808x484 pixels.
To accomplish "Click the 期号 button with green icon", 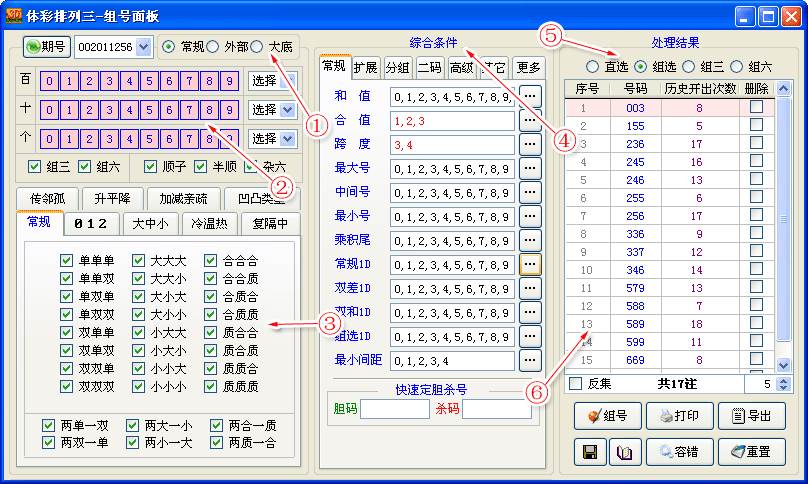I will point(46,47).
